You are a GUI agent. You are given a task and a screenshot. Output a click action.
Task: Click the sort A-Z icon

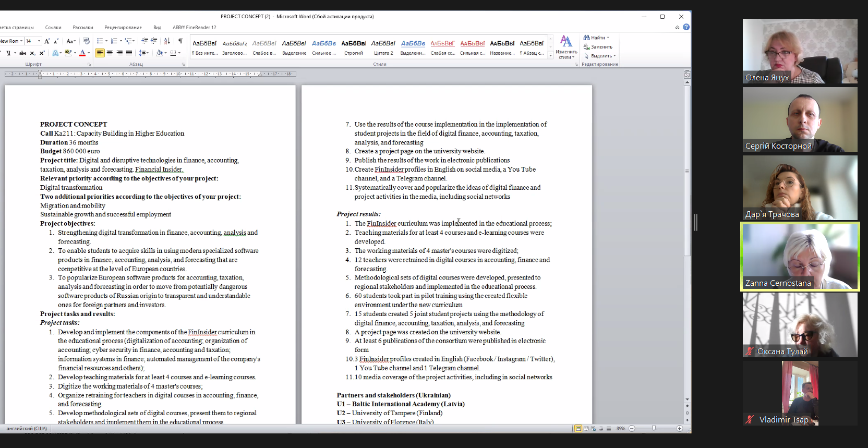coord(167,41)
